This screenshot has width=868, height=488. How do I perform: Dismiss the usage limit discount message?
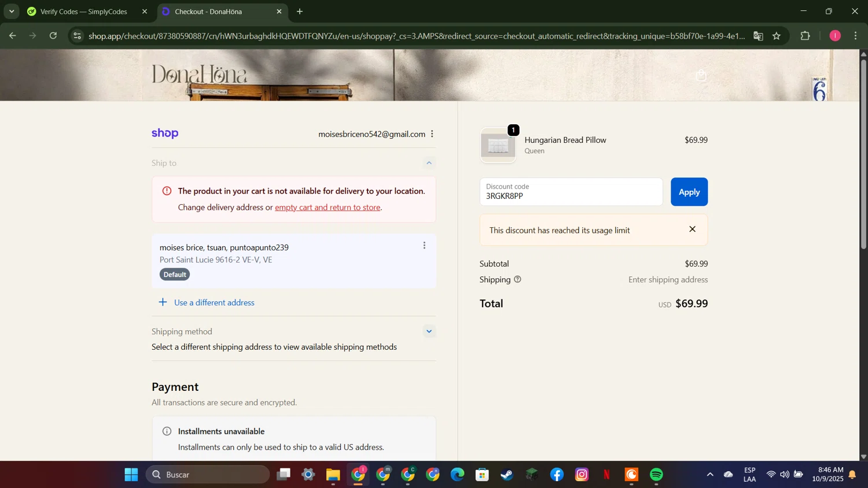click(x=692, y=230)
